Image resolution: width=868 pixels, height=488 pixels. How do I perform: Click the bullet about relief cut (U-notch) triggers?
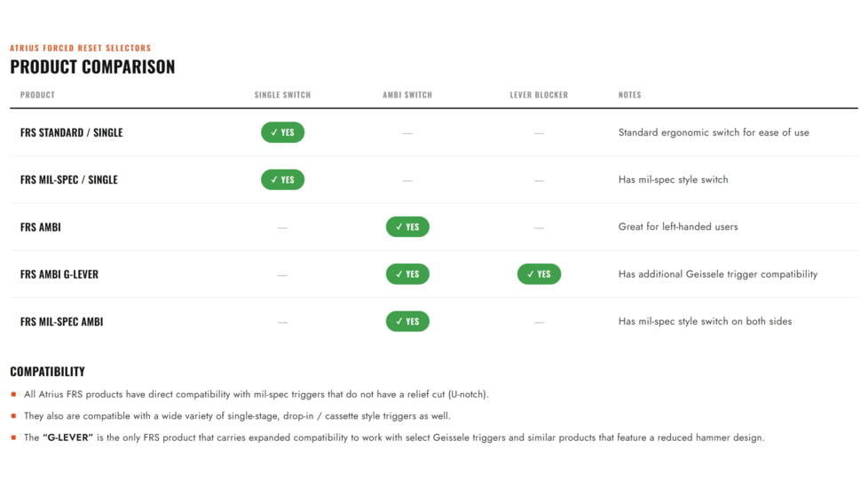(x=256, y=395)
